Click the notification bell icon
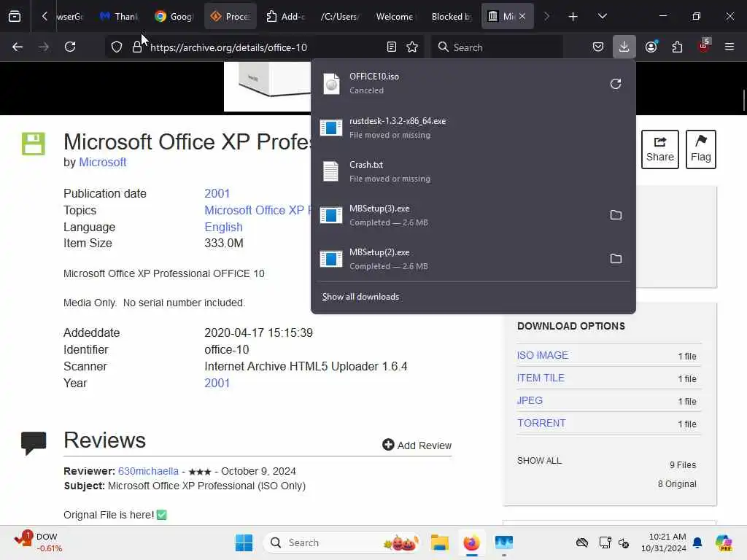 [697, 542]
